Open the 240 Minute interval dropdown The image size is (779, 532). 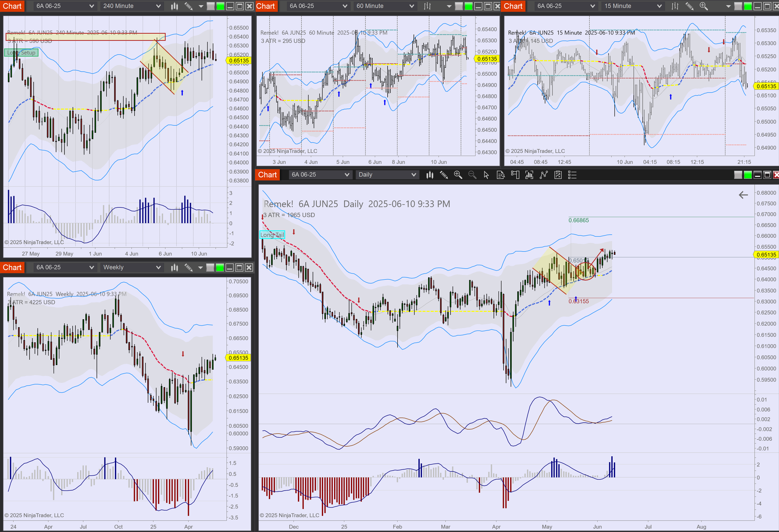click(x=132, y=6)
